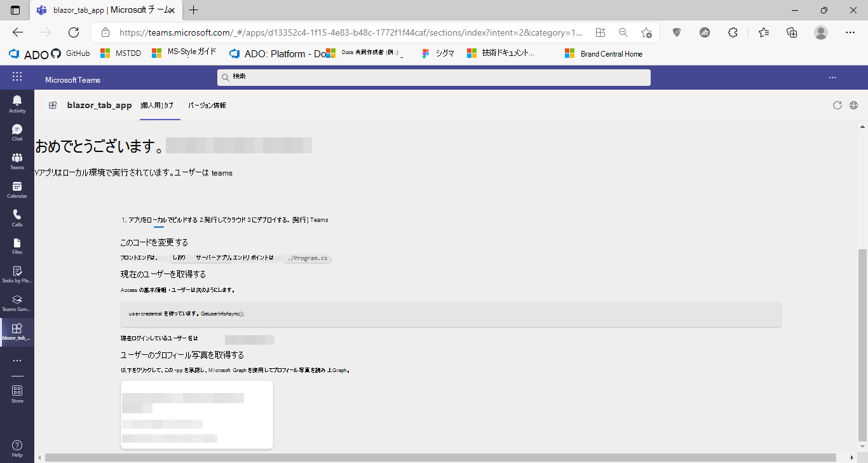Open Docs 共同作成者 bookmark

[364, 53]
